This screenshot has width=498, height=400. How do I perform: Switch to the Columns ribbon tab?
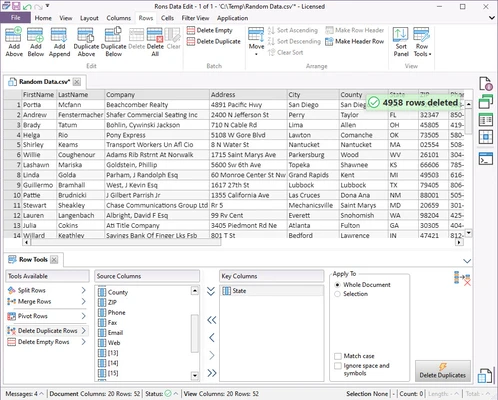119,18
